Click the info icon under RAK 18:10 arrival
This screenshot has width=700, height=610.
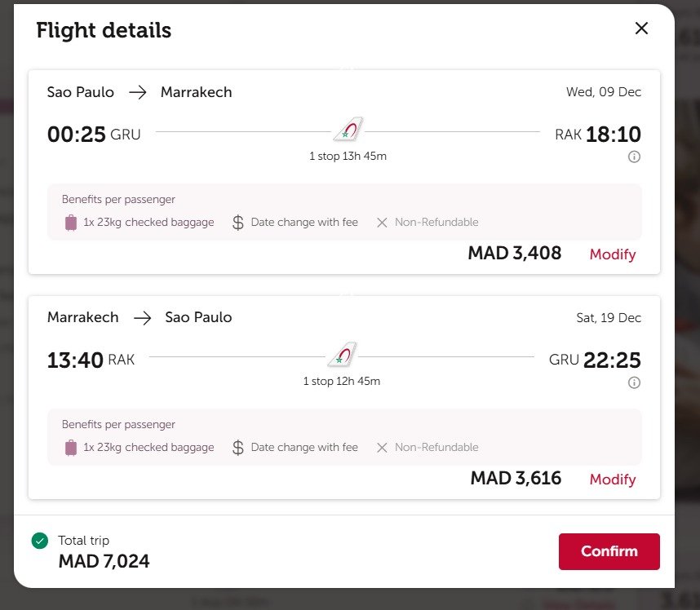634,157
